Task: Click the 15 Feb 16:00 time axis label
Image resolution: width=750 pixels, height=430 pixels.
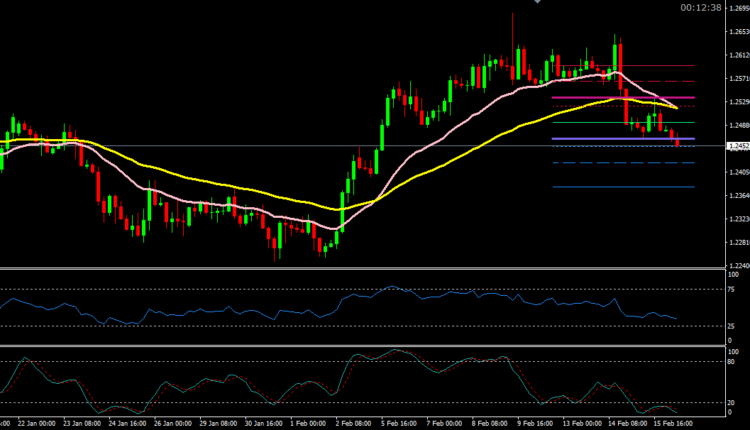Action: pyautogui.click(x=674, y=423)
